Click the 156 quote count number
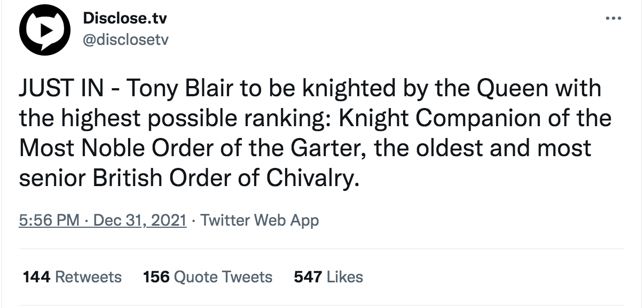The width and height of the screenshot is (644, 308). point(156,276)
